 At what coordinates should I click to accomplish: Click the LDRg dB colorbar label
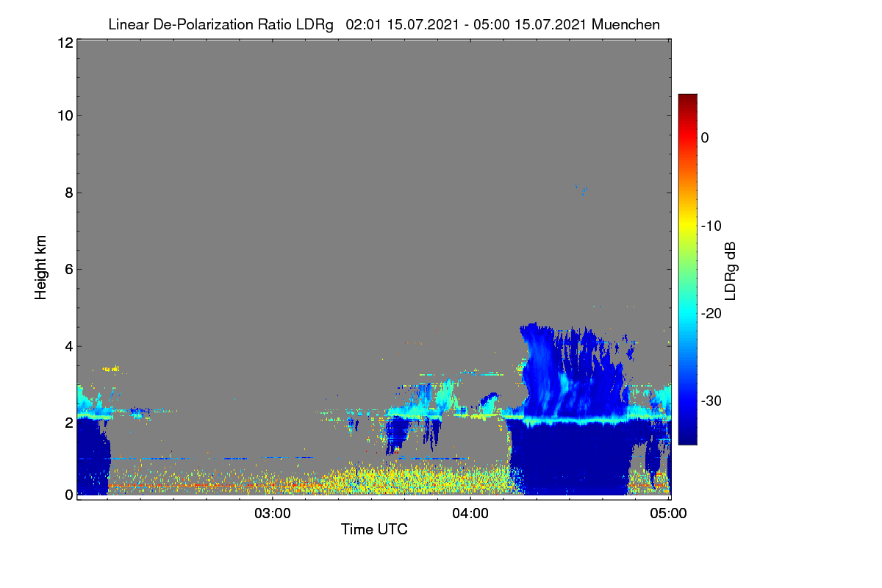(731, 270)
